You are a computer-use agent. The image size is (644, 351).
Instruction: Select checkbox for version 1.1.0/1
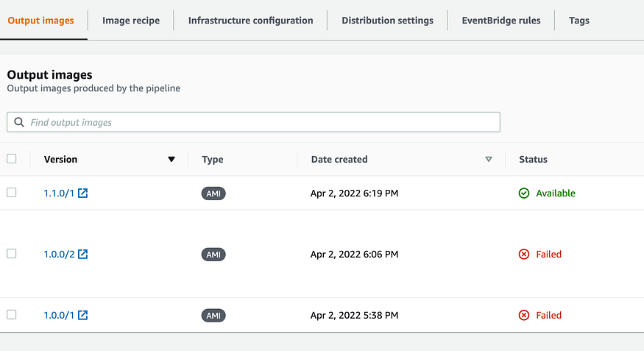point(11,193)
